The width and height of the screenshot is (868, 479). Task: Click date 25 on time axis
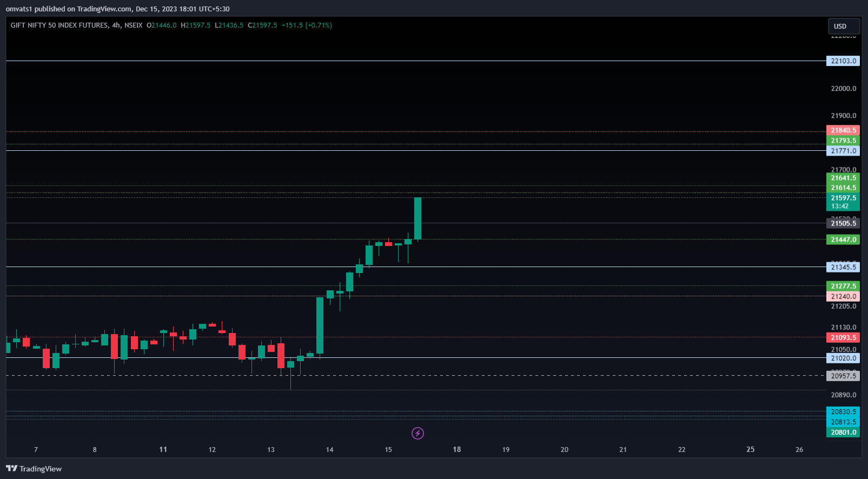point(751,449)
